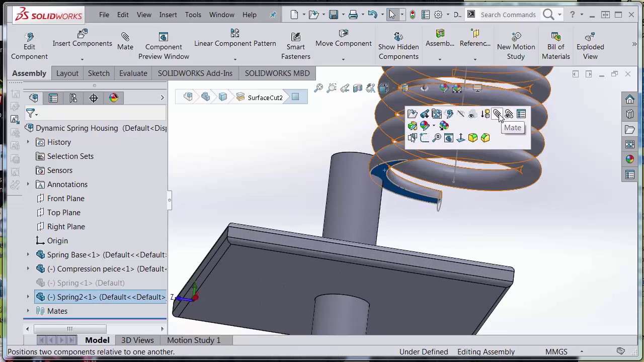Image resolution: width=644 pixels, height=362 pixels.
Task: Click the Zoom to Area view icon
Action: tap(332, 88)
